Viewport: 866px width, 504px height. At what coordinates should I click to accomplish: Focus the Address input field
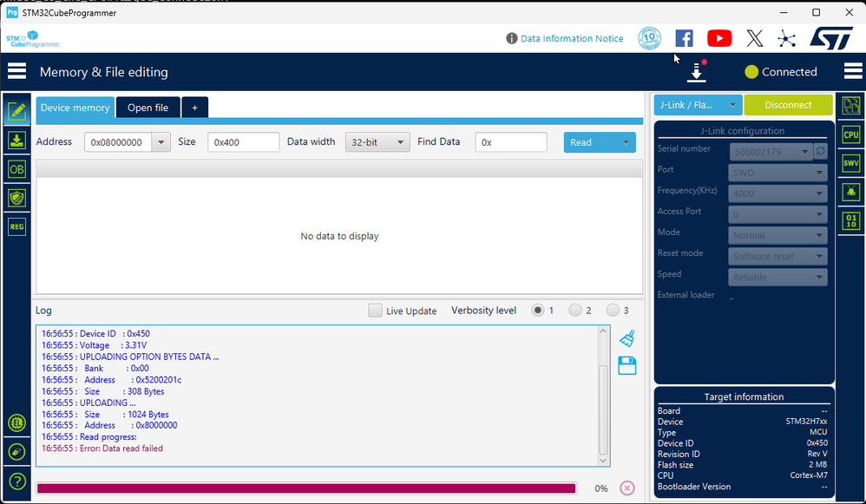coord(118,142)
